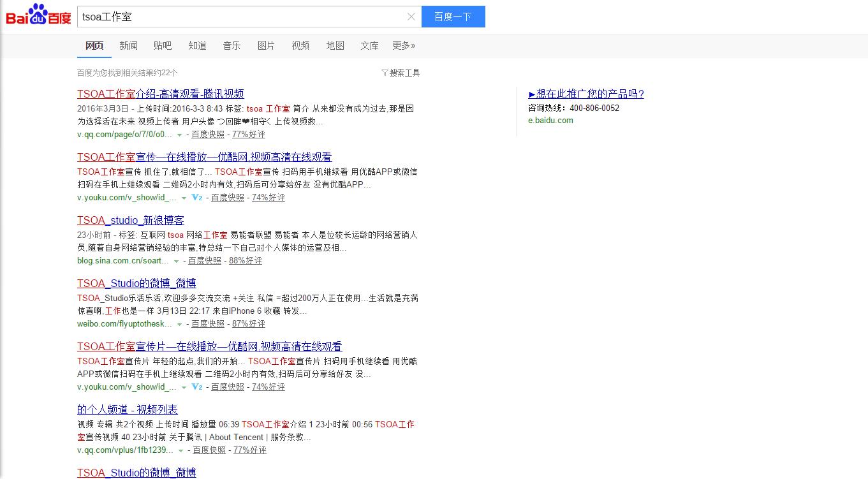Open 百度快照 for the blog.sina.com.cn result
Image resolution: width=868 pixels, height=479 pixels.
204,261
